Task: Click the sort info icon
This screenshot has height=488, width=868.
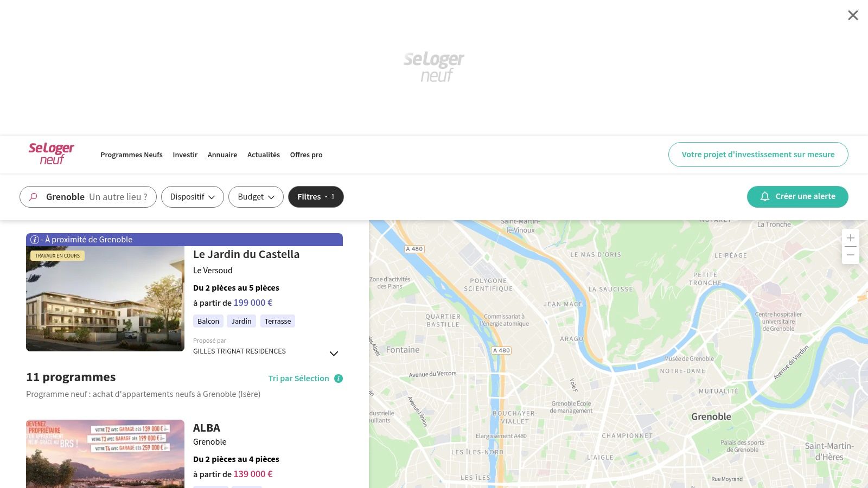Action: [339, 378]
